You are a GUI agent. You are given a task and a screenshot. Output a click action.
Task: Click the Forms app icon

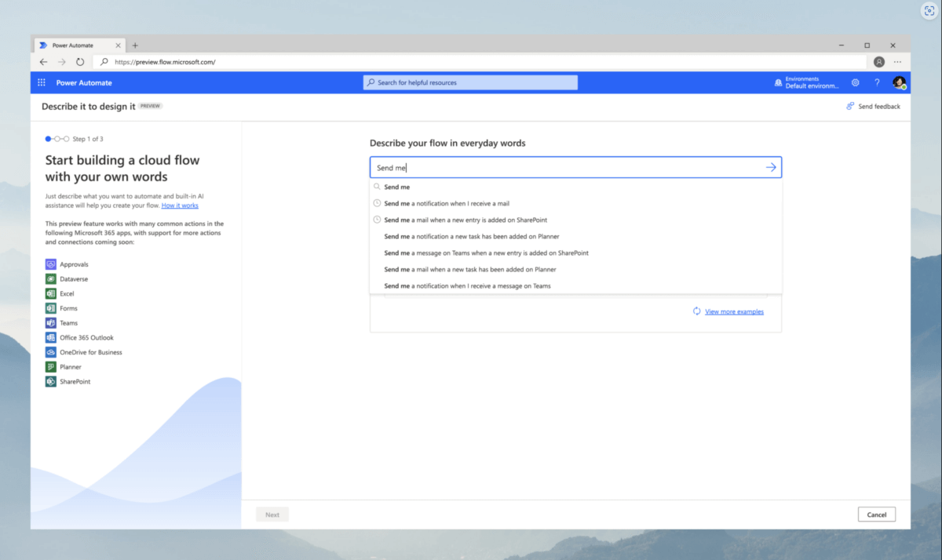click(51, 308)
